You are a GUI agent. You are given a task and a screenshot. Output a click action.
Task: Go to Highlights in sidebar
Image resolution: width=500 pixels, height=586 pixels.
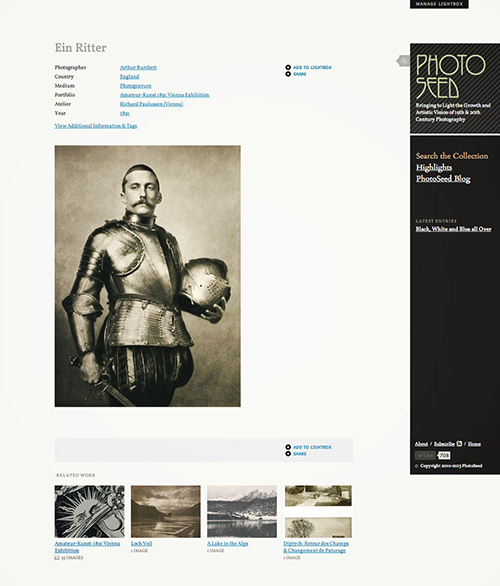click(434, 167)
